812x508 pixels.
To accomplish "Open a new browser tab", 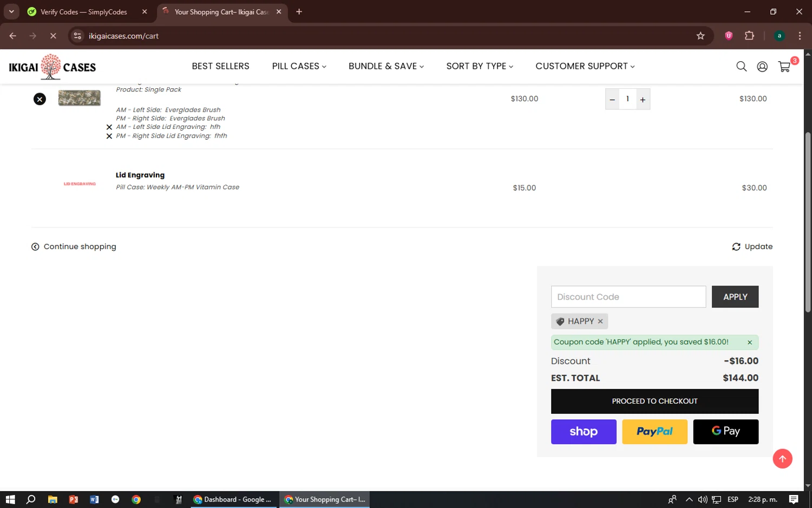I will (299, 12).
